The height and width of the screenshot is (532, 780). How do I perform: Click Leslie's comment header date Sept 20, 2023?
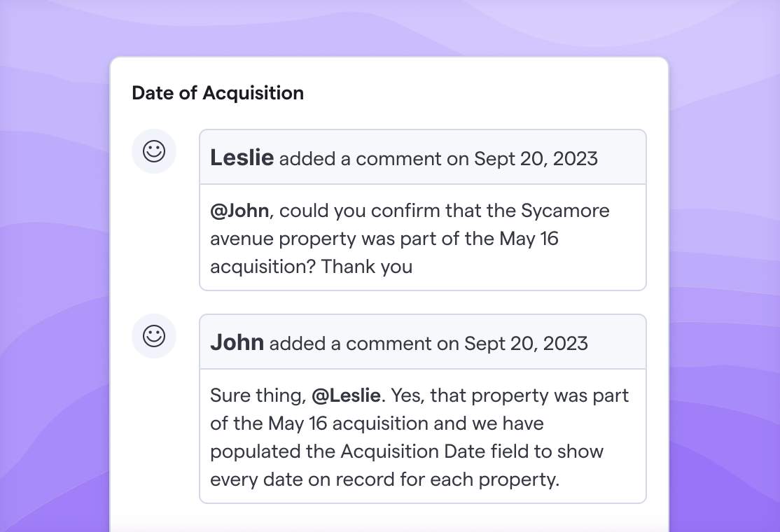536,159
